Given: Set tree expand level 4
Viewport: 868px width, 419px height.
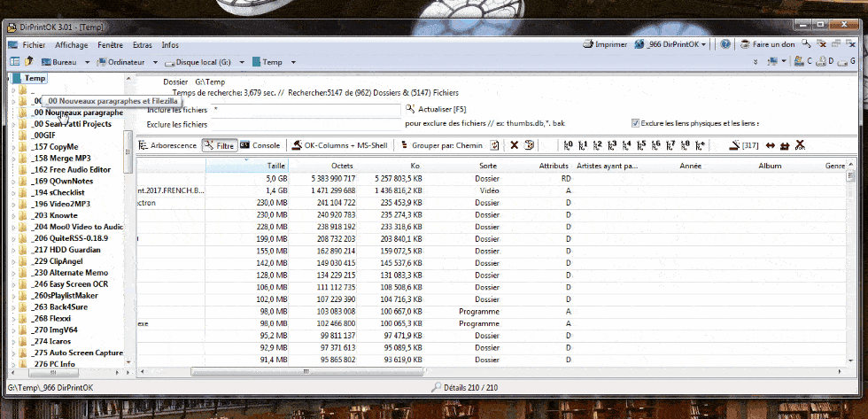Looking at the screenshot, I should [627, 145].
